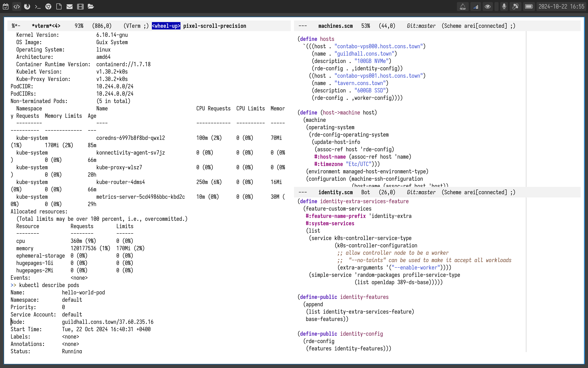Place cursor on "guildhall.cons.town" name string
The image size is (588, 368).
364,54
